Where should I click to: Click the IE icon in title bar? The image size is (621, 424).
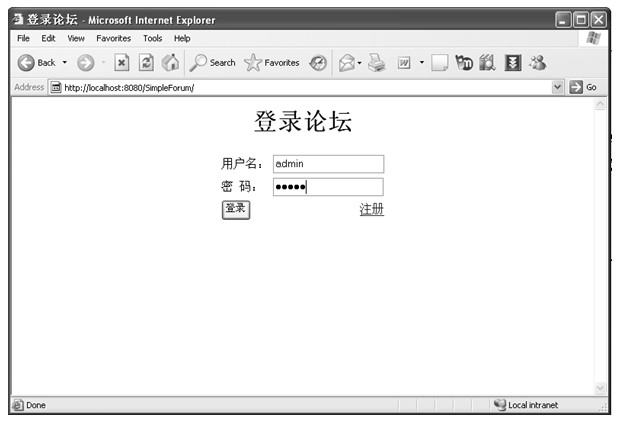[x=17, y=19]
